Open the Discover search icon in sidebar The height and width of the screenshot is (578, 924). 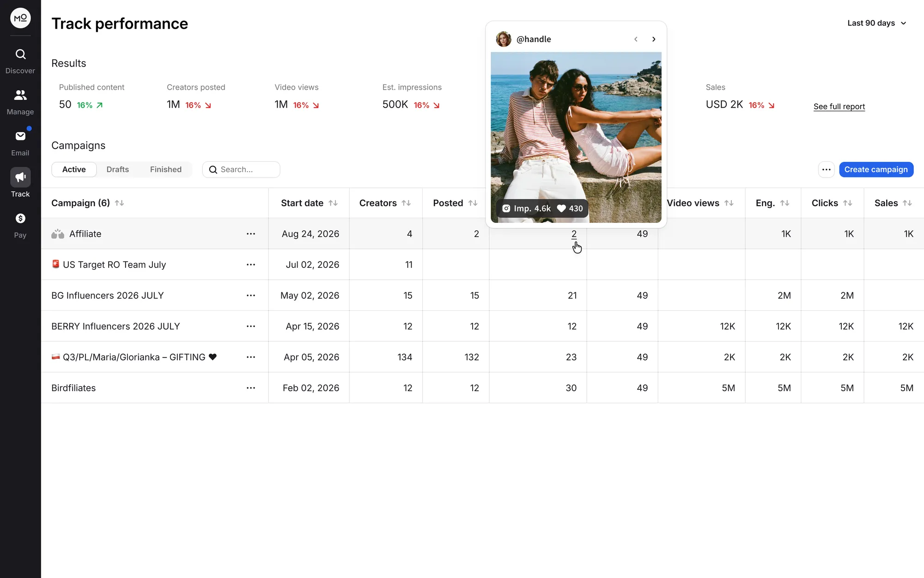(x=20, y=55)
